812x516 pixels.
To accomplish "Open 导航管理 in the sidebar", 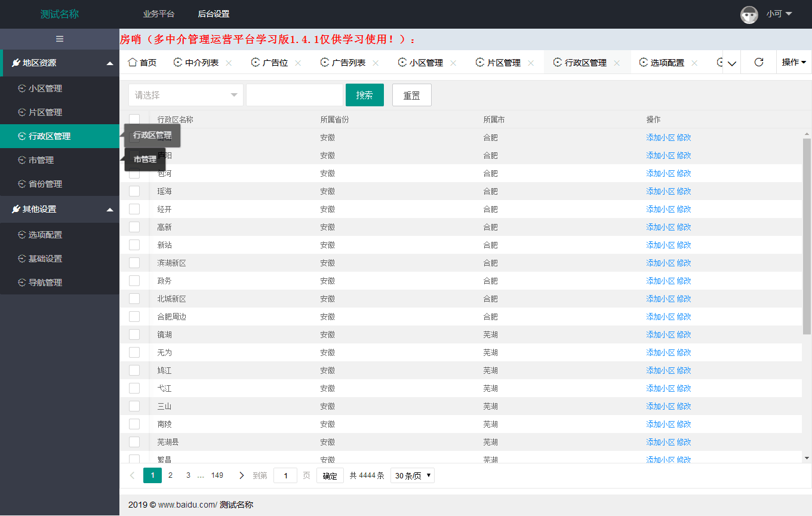I will (60, 282).
